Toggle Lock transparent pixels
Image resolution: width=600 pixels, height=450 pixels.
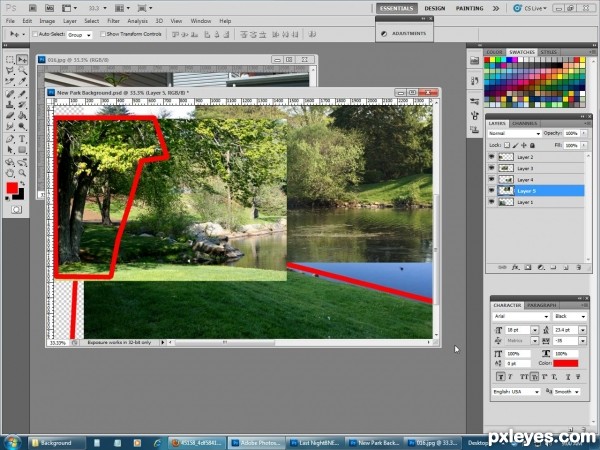pos(507,145)
